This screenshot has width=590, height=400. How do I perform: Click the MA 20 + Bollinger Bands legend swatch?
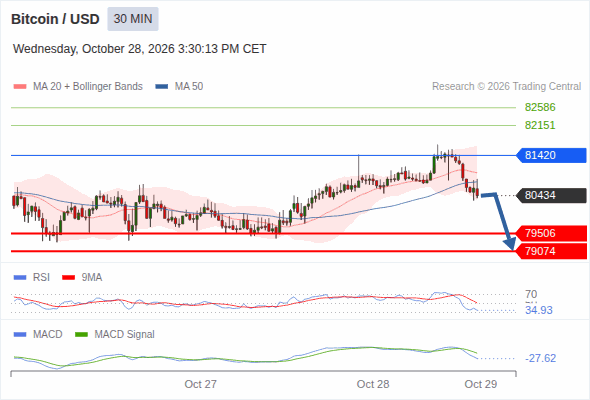pos(20,87)
